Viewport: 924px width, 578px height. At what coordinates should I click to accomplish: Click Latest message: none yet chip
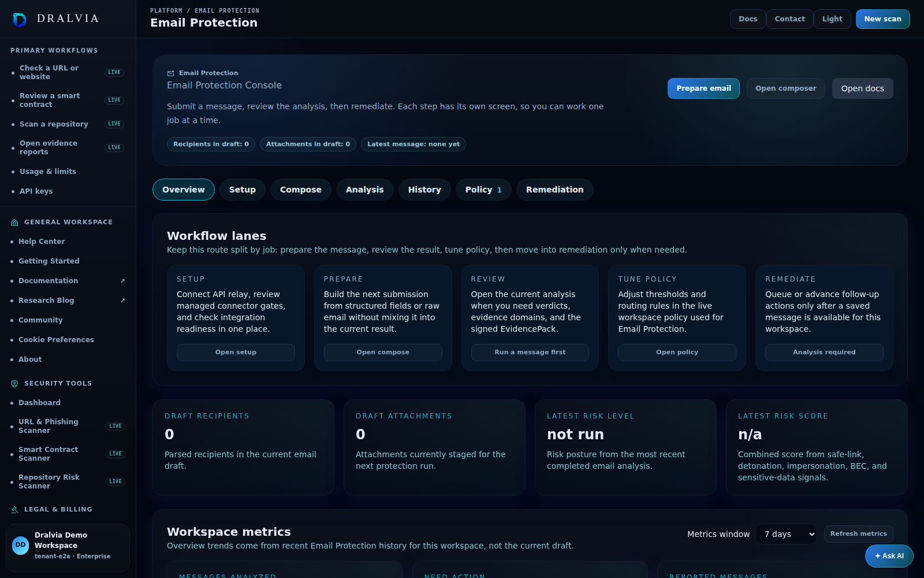click(x=413, y=144)
